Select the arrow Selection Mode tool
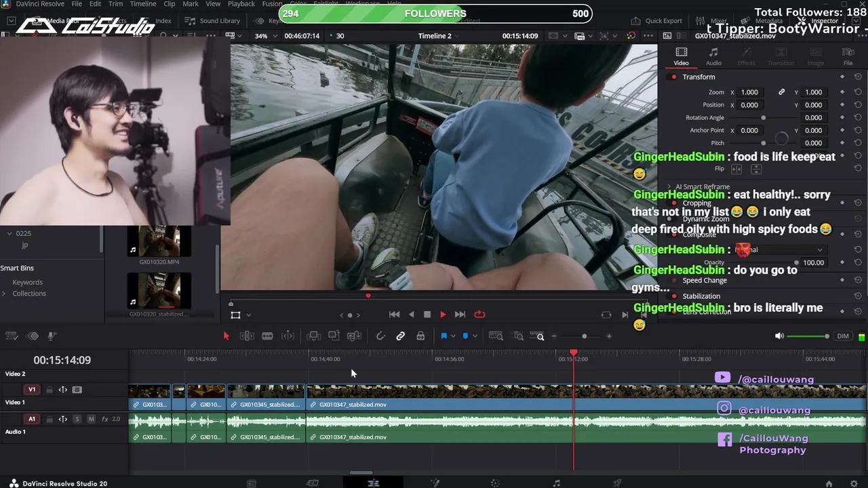868x488 pixels. [226, 336]
